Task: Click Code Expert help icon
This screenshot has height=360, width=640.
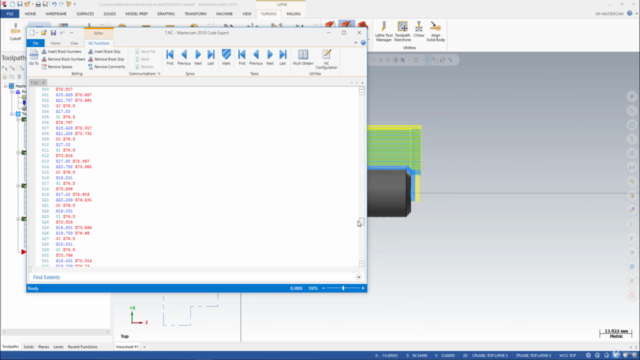Action: (363, 43)
